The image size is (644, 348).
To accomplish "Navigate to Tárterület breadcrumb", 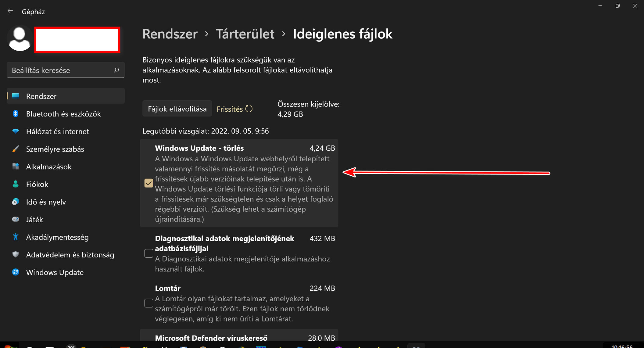I will 245,34.
